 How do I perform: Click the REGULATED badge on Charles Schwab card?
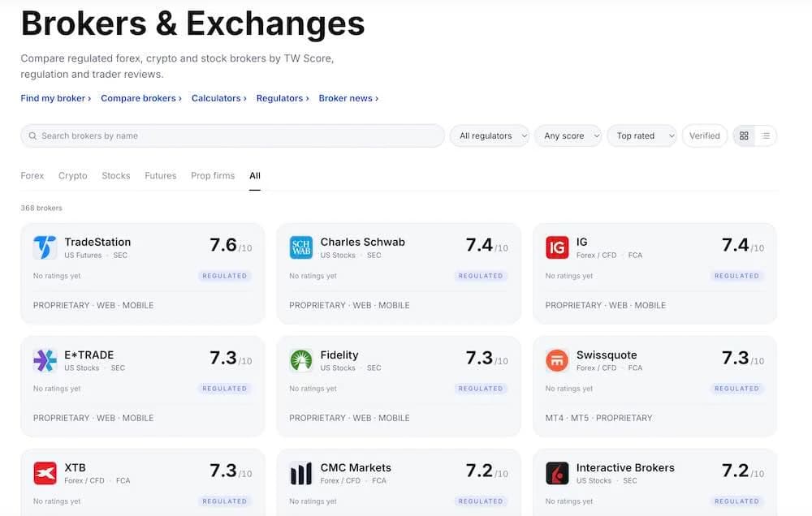click(481, 276)
